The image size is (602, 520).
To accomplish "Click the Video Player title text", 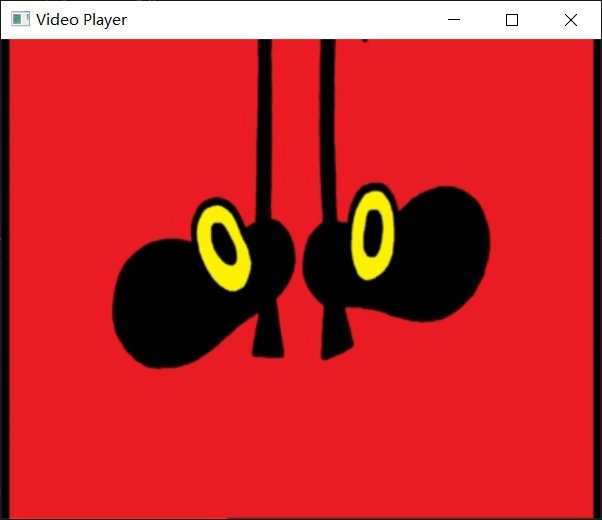I will tap(81, 20).
